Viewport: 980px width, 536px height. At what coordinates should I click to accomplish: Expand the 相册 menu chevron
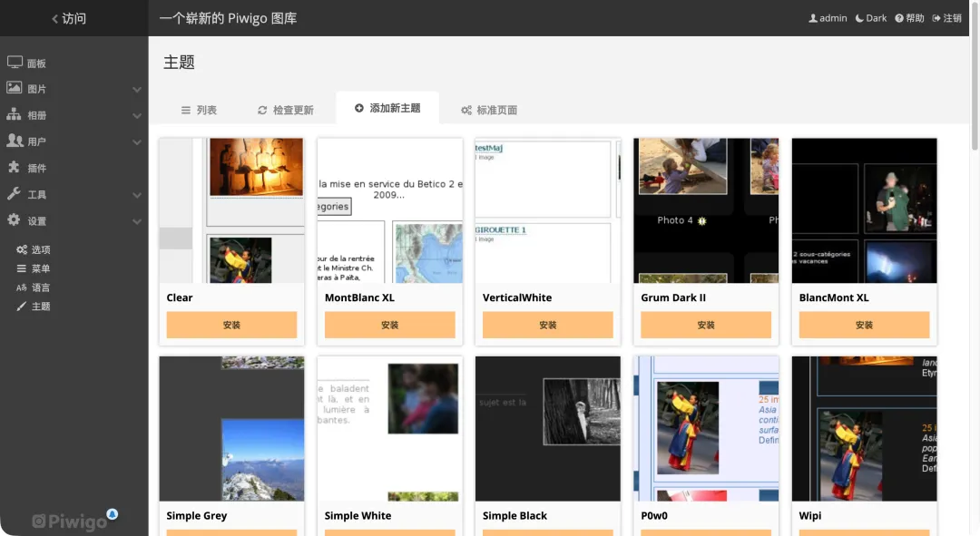click(x=137, y=116)
